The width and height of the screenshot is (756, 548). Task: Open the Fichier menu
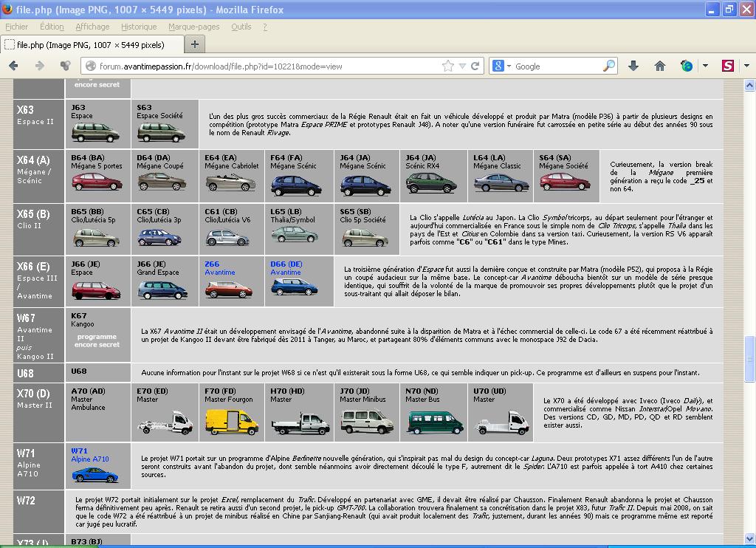tap(16, 27)
